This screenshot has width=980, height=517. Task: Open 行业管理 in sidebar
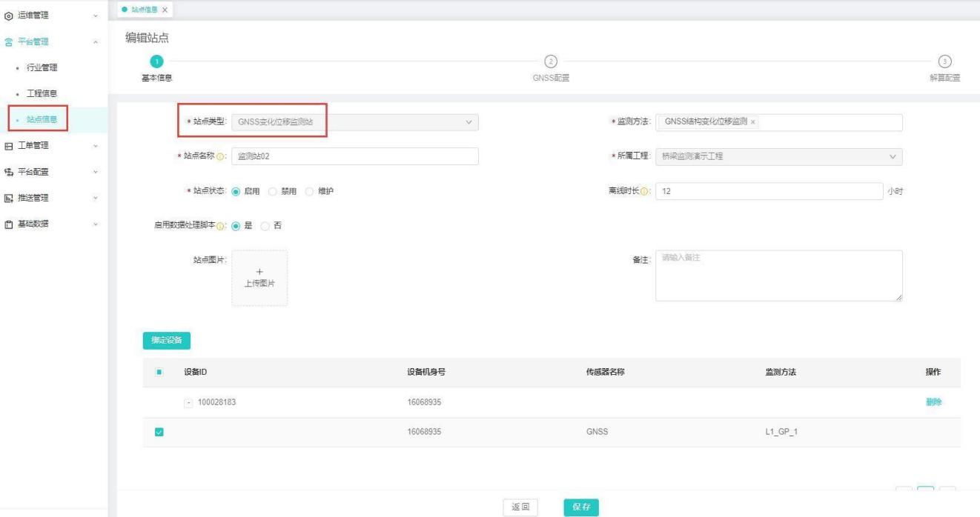coord(42,68)
